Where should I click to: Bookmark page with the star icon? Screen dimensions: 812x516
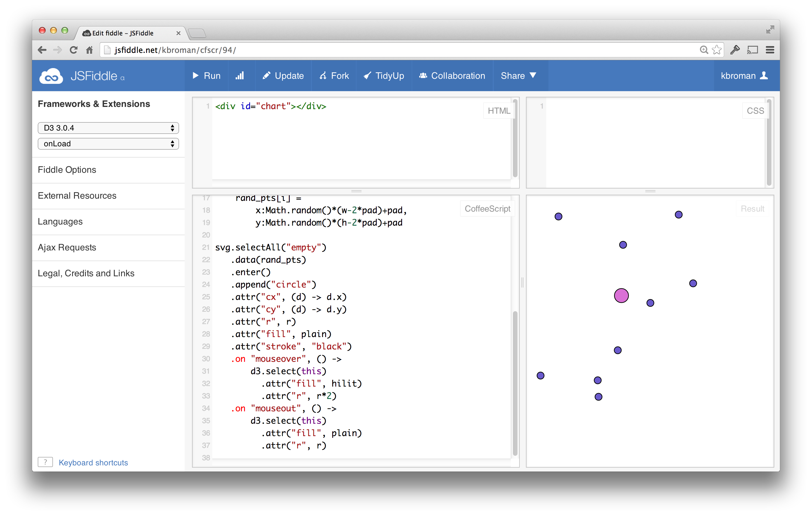point(716,50)
